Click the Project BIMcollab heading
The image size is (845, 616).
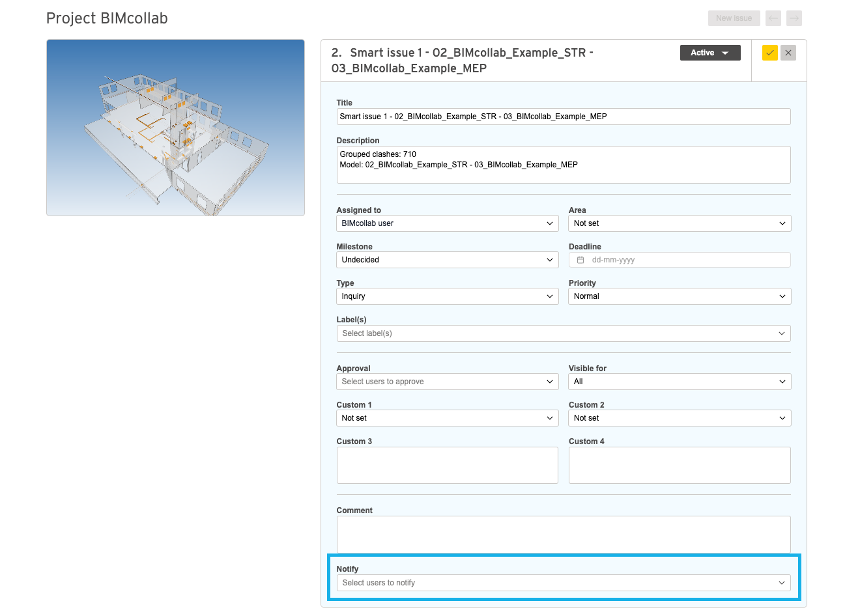click(107, 18)
